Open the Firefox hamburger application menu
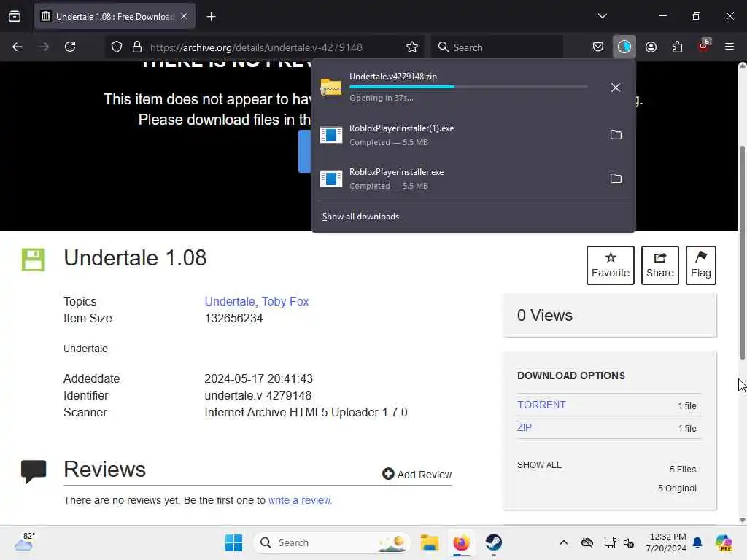This screenshot has width=747, height=560. click(729, 47)
